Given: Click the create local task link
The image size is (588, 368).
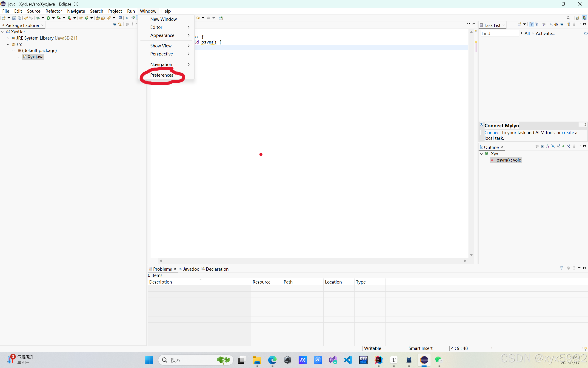Looking at the screenshot, I should [x=568, y=133].
